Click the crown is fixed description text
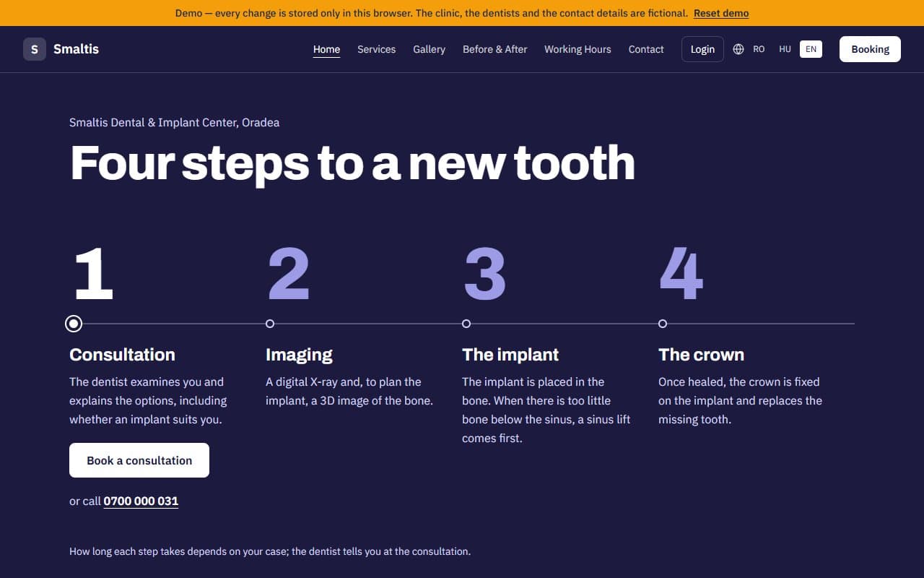 (740, 400)
